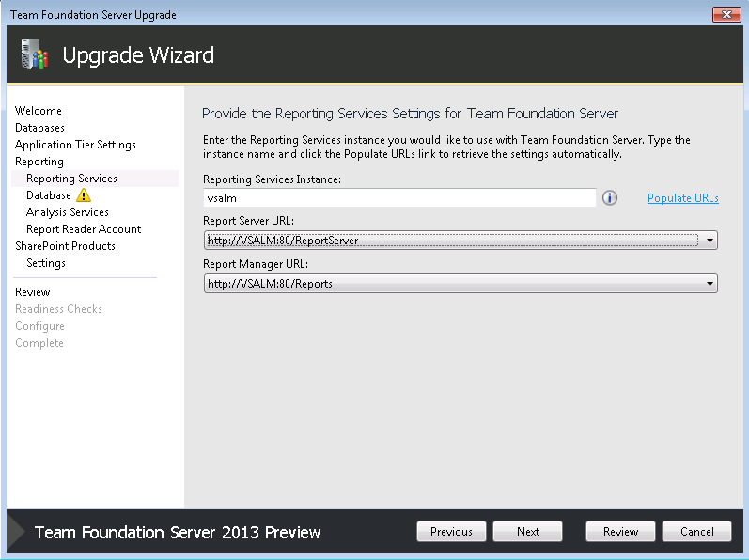Click the page heading about Reporting Services Settings
Viewport: 749px width, 560px height.
[x=410, y=114]
